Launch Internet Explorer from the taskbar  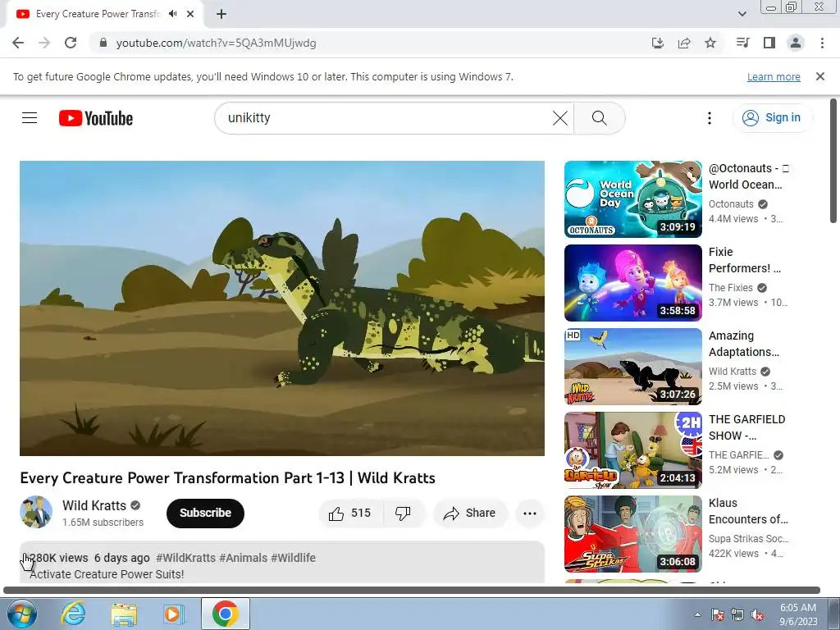[x=73, y=614]
